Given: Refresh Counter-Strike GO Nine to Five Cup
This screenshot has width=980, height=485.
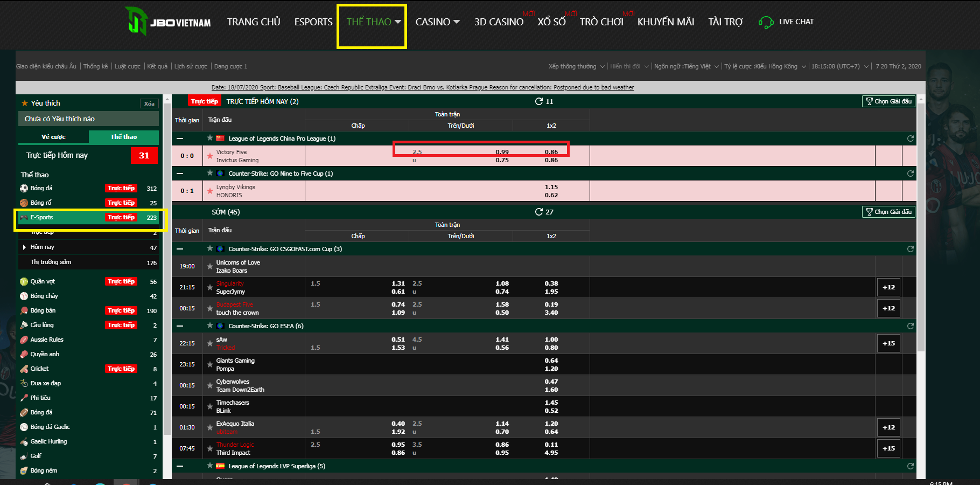Looking at the screenshot, I should click(911, 174).
